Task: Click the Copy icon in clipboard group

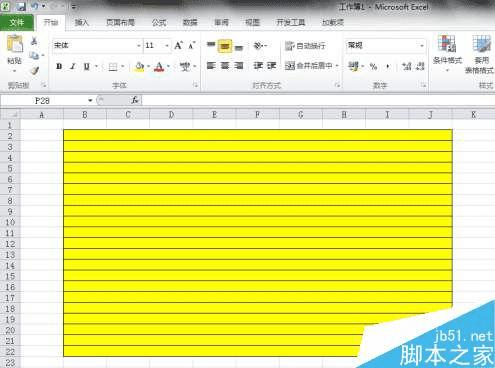Action: pos(34,55)
